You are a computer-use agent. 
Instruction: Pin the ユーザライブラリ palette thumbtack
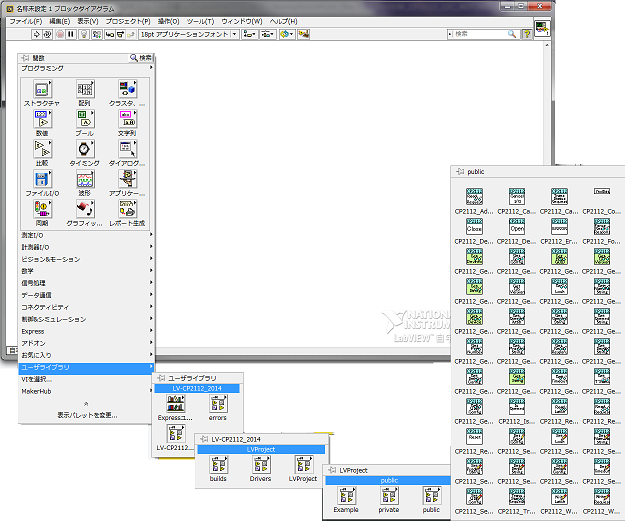(x=161, y=378)
